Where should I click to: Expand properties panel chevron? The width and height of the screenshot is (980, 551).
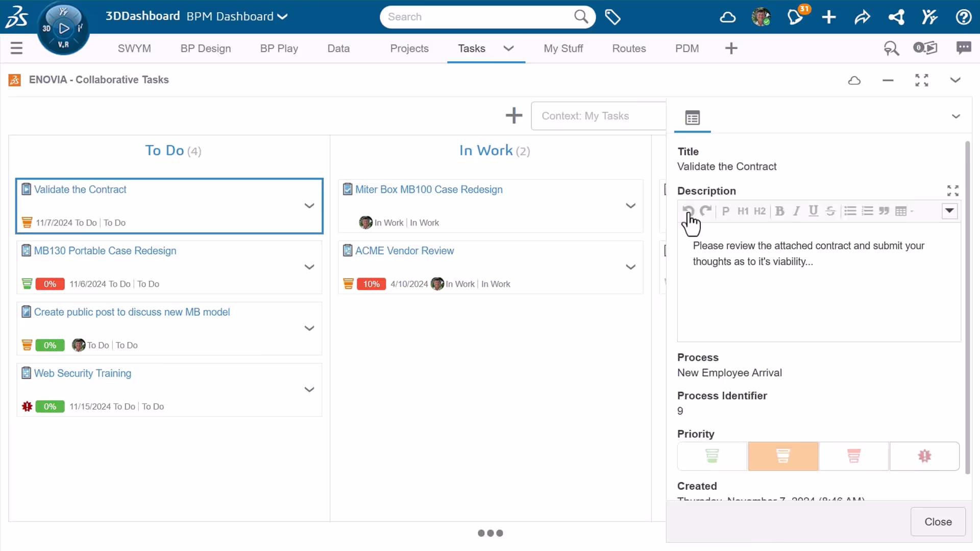point(955,116)
